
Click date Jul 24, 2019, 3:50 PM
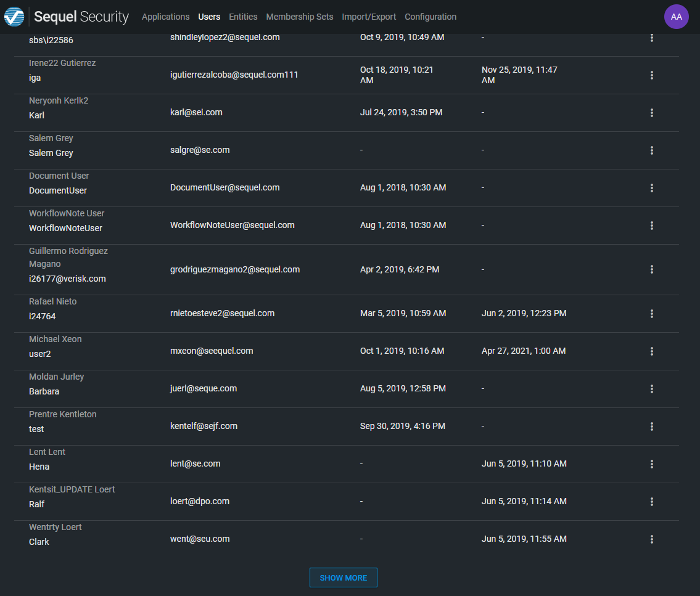[401, 112]
